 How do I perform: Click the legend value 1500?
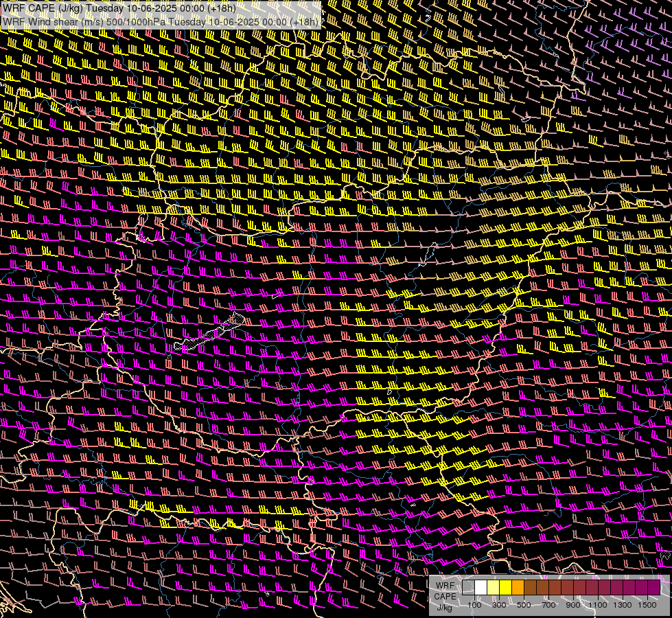pos(647,605)
